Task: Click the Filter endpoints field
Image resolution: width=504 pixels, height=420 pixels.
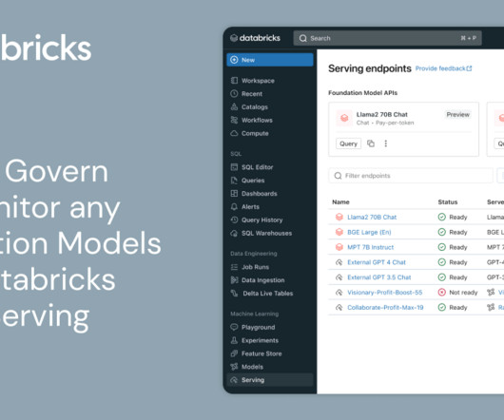Action: pos(411,176)
